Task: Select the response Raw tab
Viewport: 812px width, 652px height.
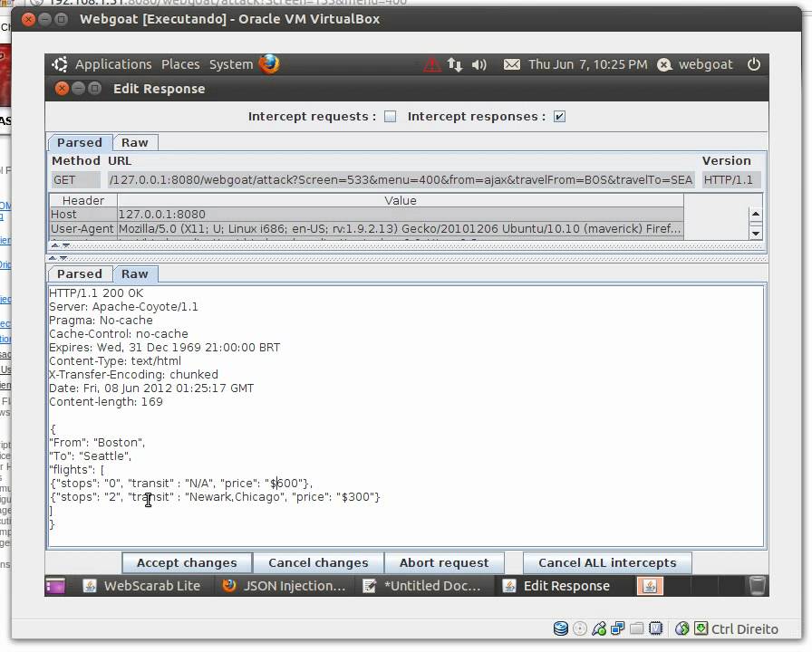Action: [x=135, y=274]
